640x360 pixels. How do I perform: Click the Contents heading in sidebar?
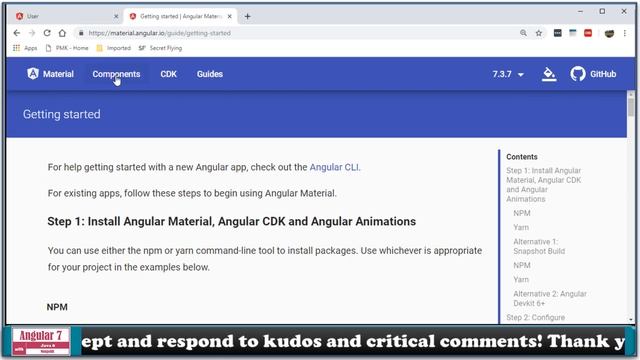(x=522, y=157)
